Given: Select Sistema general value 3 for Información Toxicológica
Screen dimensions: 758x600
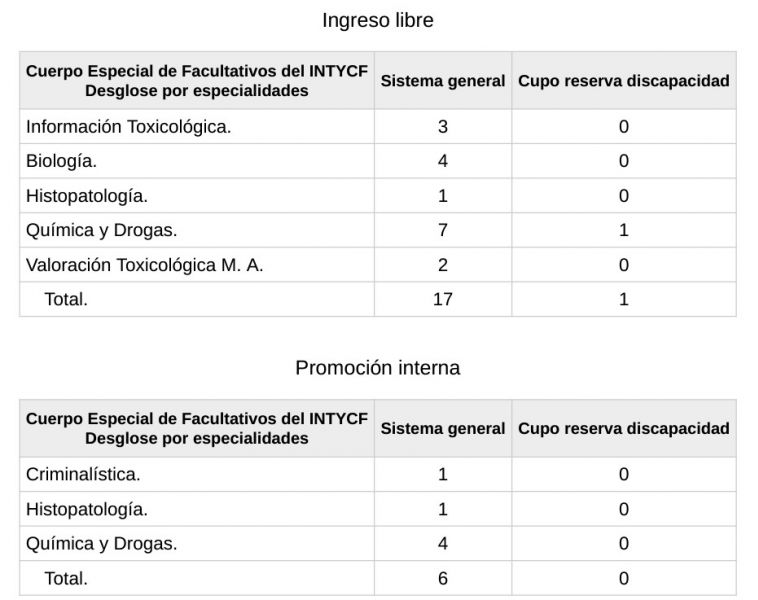Looking at the screenshot, I should click(443, 127).
